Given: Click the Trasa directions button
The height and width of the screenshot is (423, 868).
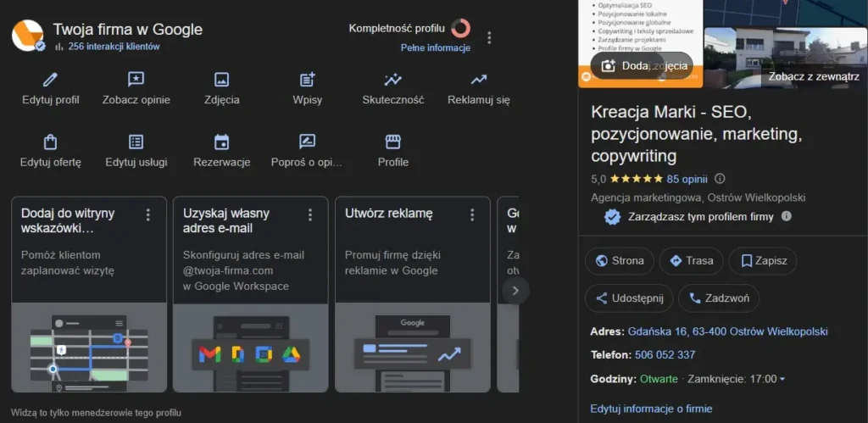Looking at the screenshot, I should pos(692,261).
